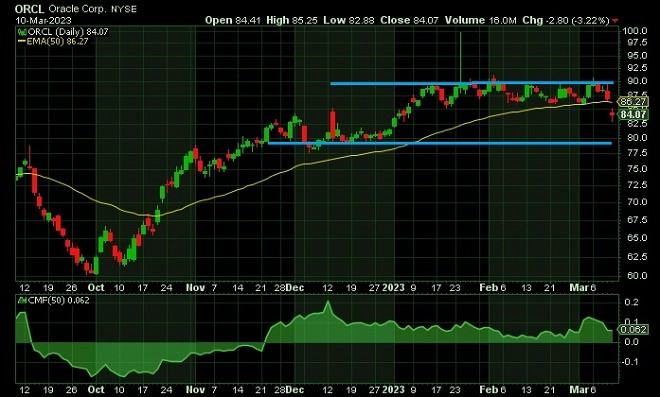Click the High 85.25 value
The height and width of the screenshot is (397, 660).
(292, 20)
